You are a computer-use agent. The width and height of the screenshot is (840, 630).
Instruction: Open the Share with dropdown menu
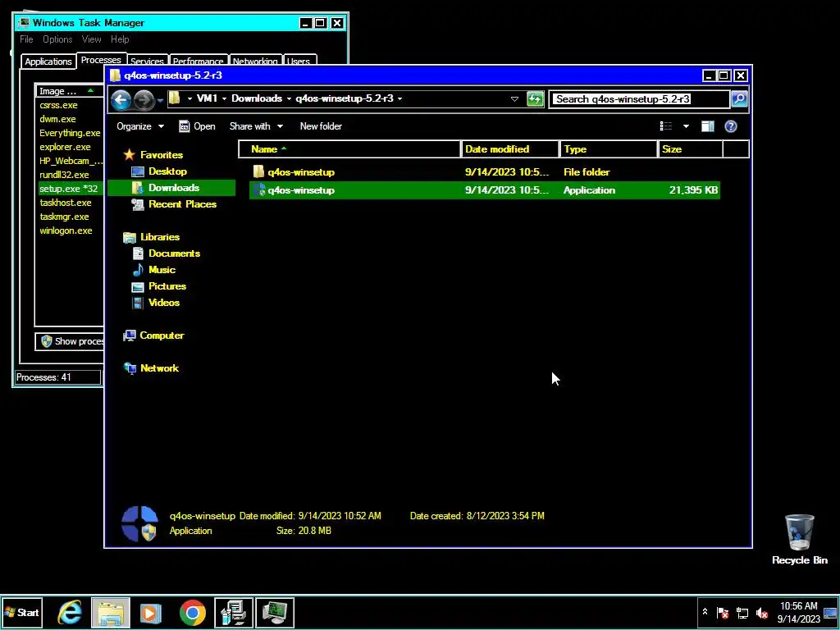pos(256,126)
